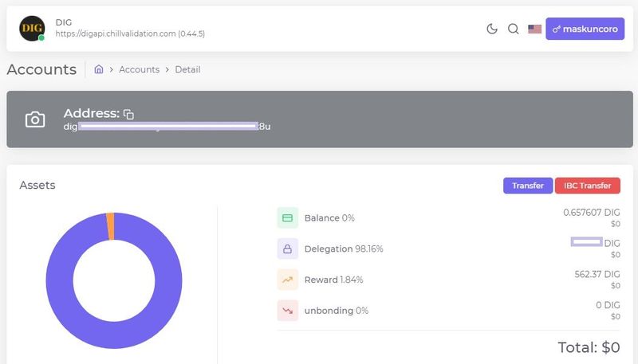Click the Transfer button
This screenshot has height=364, width=638.
527,186
